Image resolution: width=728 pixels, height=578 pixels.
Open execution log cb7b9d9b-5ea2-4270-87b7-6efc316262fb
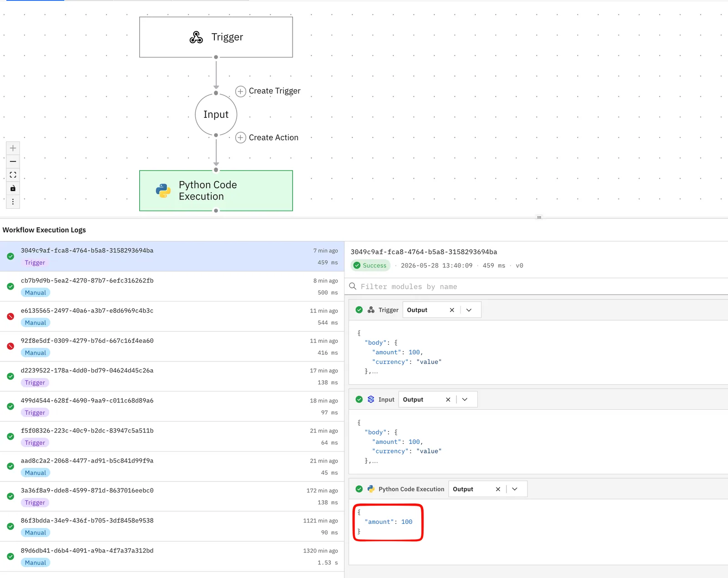pos(172,286)
